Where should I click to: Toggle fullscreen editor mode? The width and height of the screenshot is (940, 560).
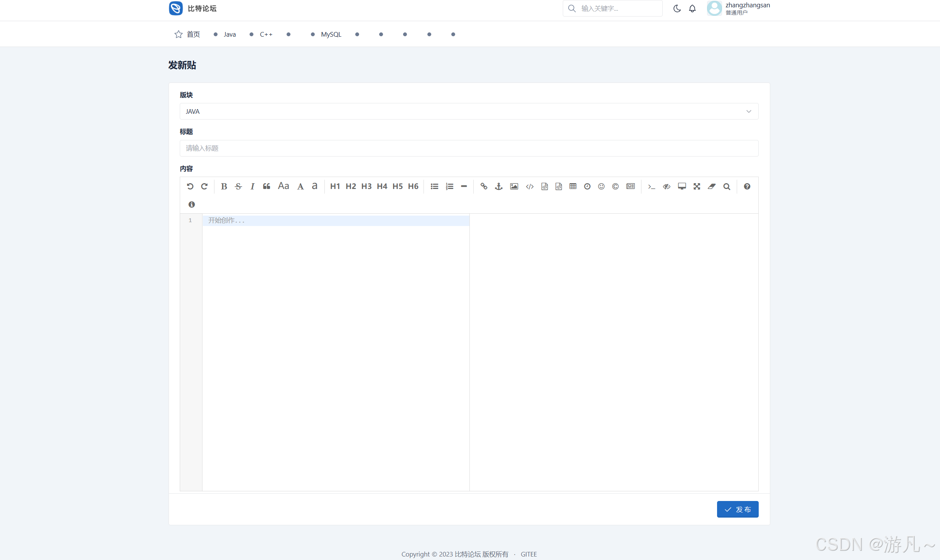click(697, 187)
